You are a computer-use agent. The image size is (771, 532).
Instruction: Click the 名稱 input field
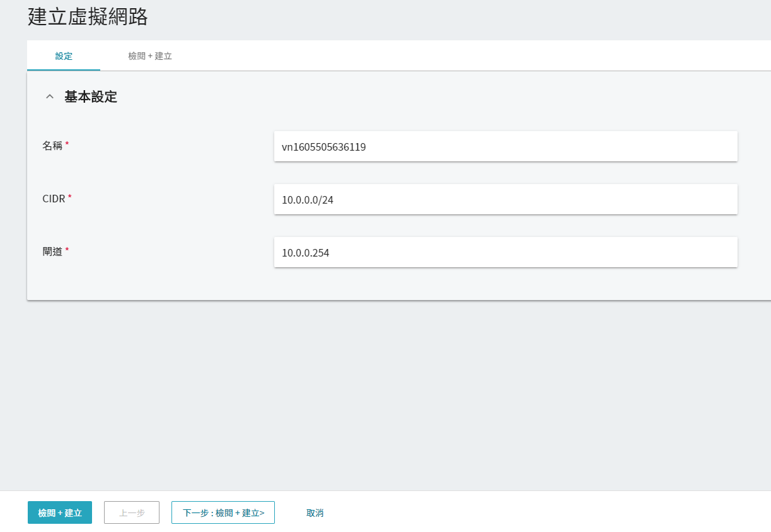click(506, 147)
